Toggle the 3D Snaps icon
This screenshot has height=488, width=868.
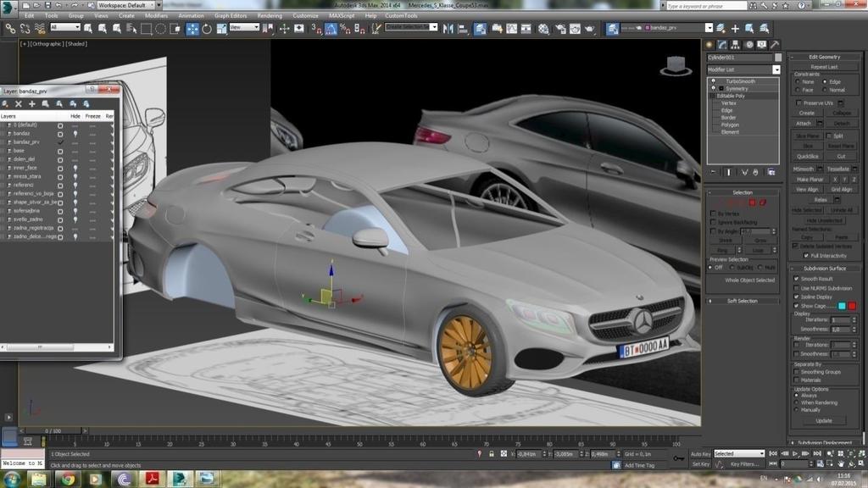[316, 28]
